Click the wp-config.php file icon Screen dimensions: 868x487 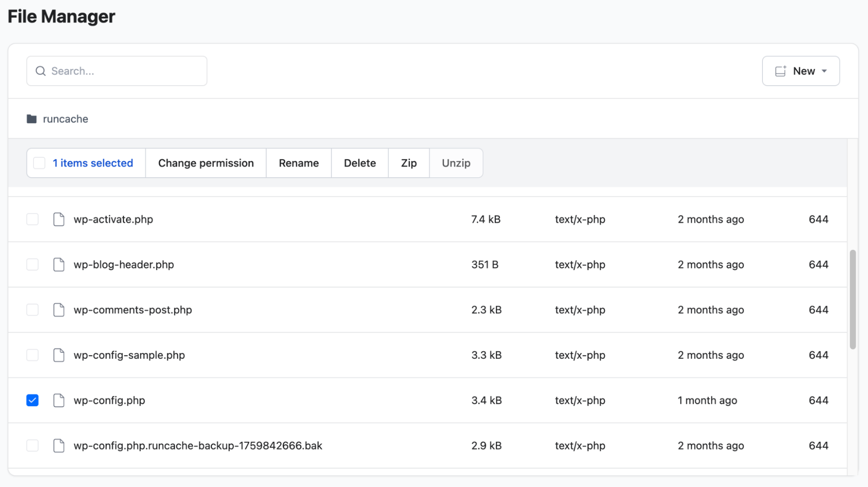(x=59, y=400)
